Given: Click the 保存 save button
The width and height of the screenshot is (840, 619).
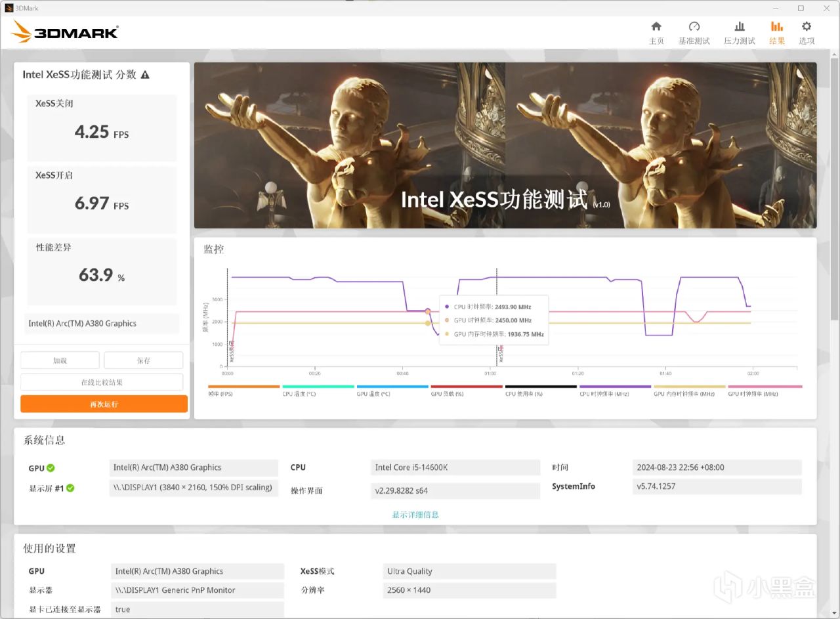Looking at the screenshot, I should pyautogui.click(x=143, y=360).
